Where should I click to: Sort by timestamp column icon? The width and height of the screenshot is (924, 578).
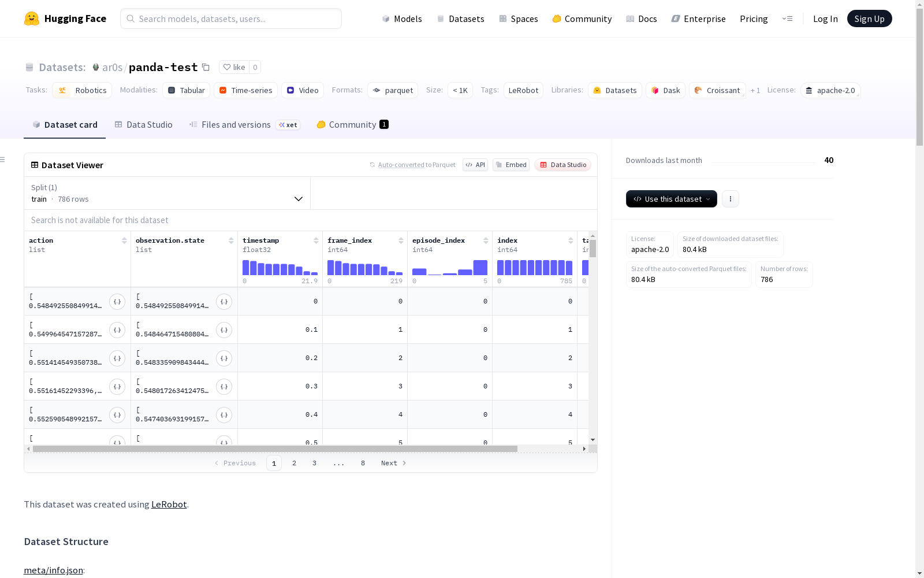316,240
